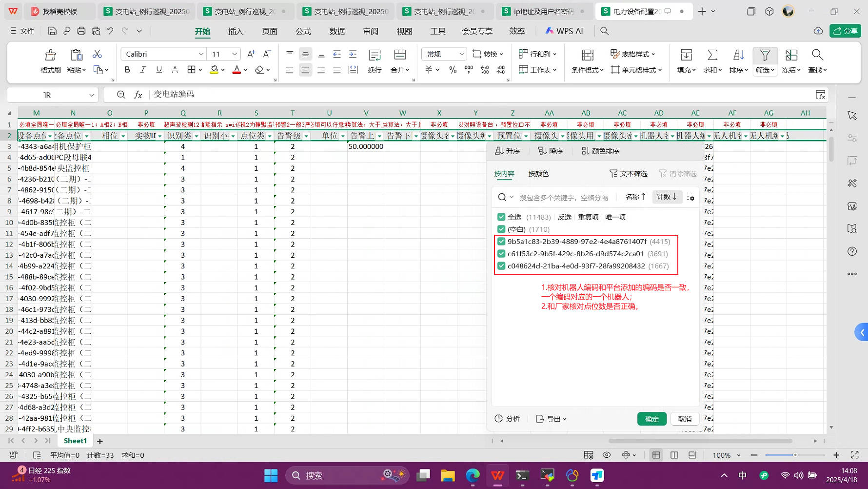Open the 插入 ribbon tab

click(236, 31)
